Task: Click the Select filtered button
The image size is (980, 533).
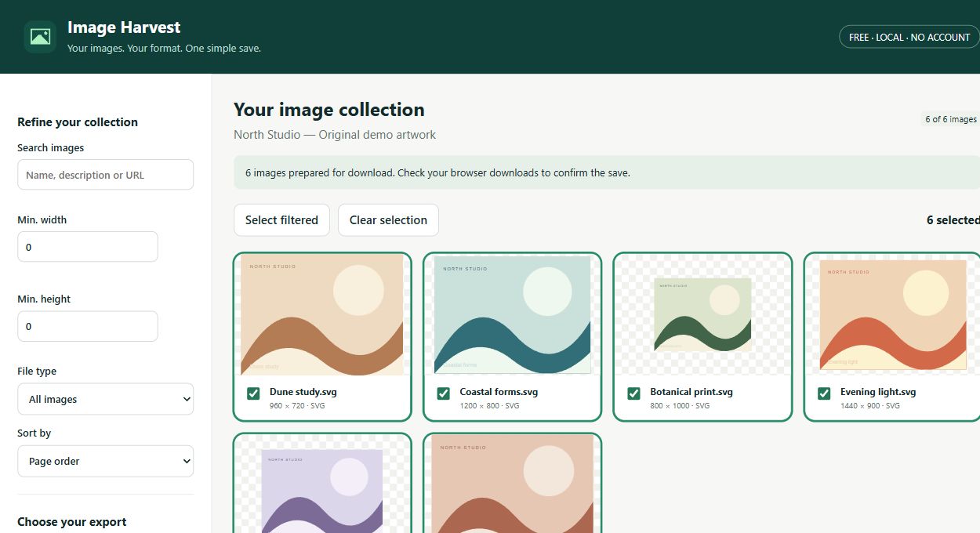Action: 281,220
